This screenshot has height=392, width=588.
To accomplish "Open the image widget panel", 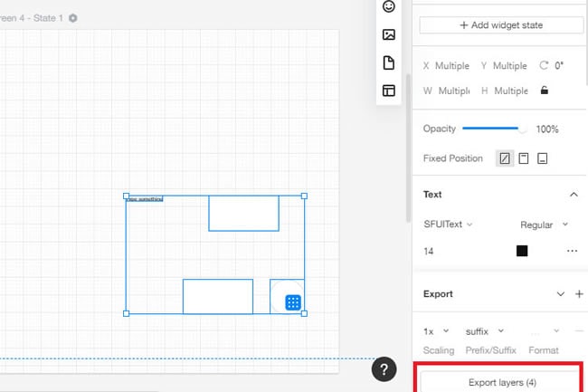I will tap(388, 34).
